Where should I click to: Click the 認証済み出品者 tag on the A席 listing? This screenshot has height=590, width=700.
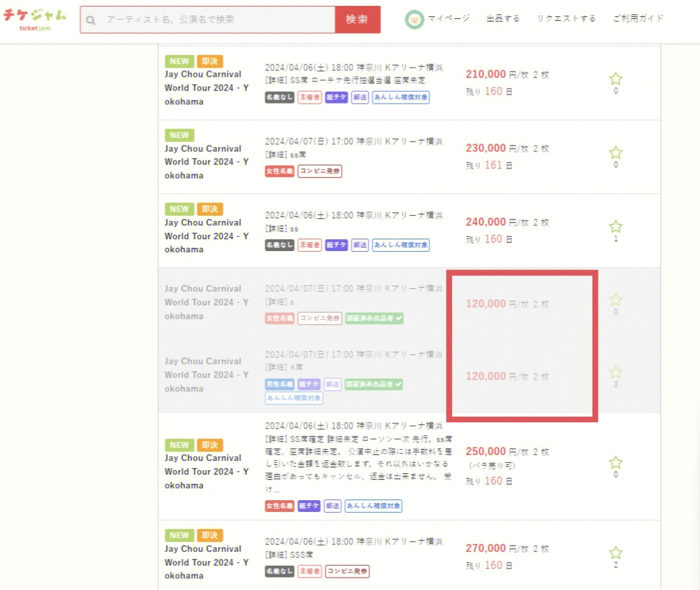(x=374, y=384)
